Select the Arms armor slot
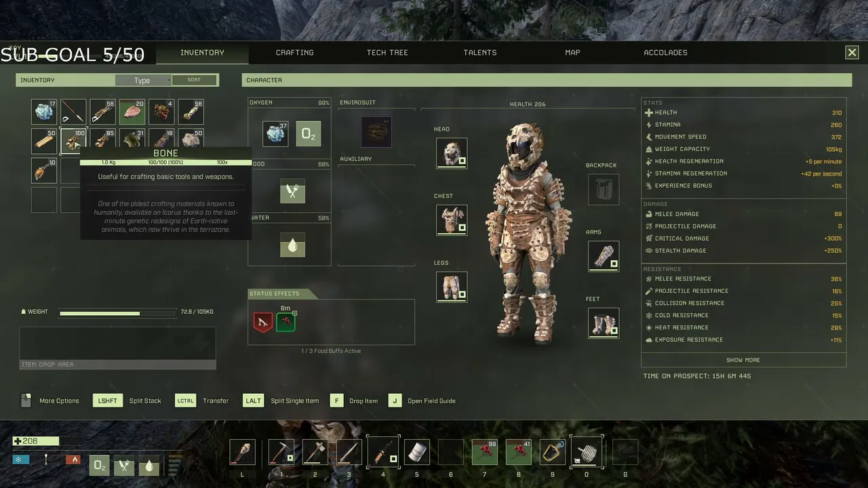 point(604,256)
